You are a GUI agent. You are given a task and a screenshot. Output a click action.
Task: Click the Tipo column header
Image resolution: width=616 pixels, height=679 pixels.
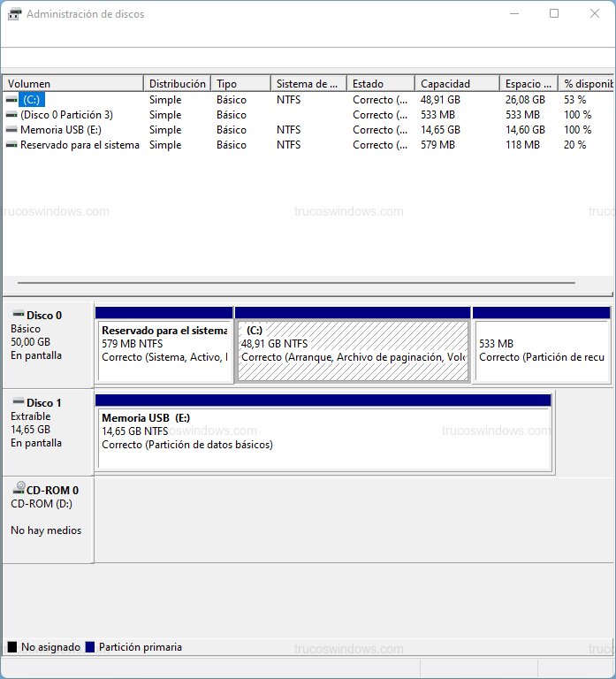pos(240,84)
